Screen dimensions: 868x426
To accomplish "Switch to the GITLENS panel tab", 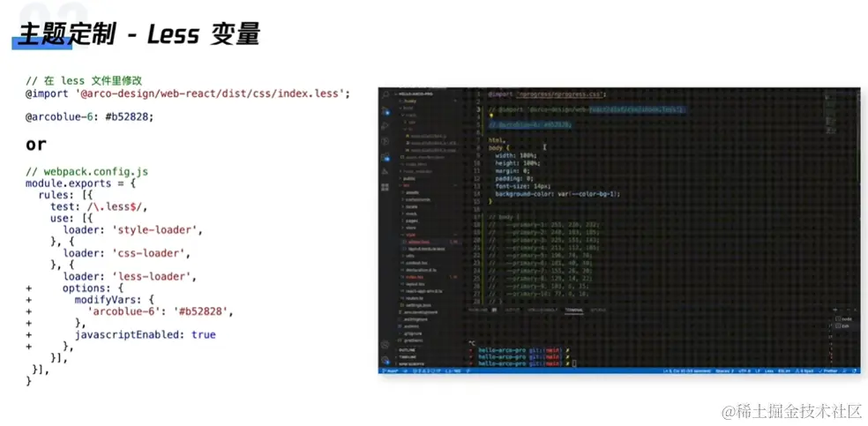I will point(598,310).
